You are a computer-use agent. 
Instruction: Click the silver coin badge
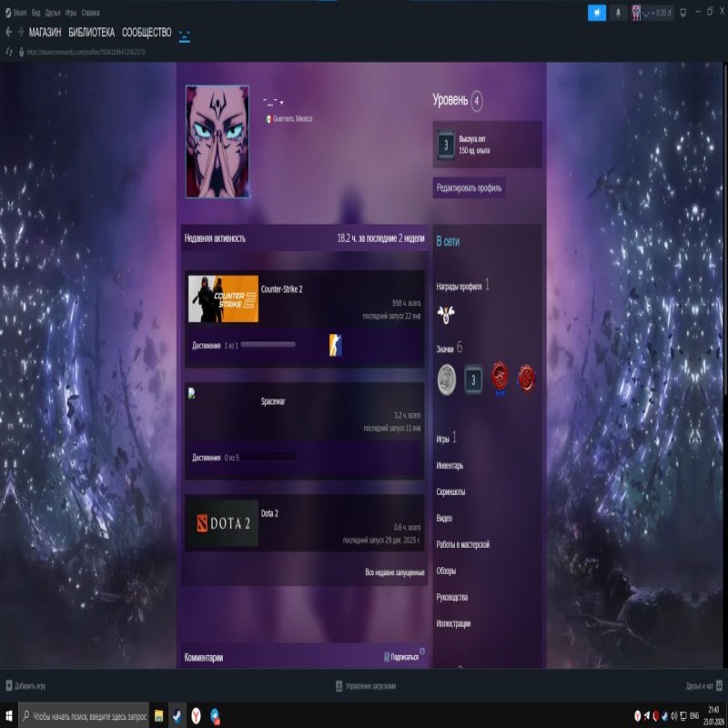pyautogui.click(x=447, y=377)
